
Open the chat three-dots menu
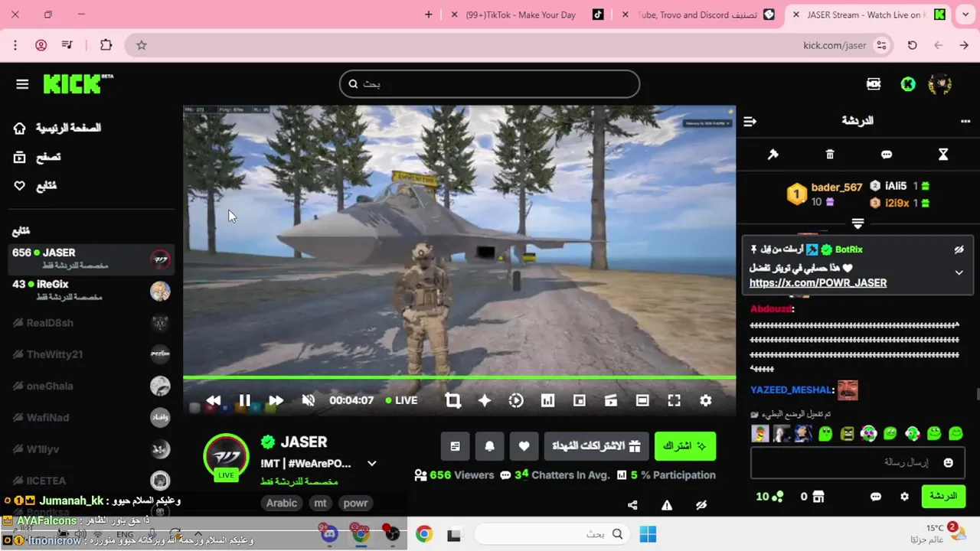point(965,121)
